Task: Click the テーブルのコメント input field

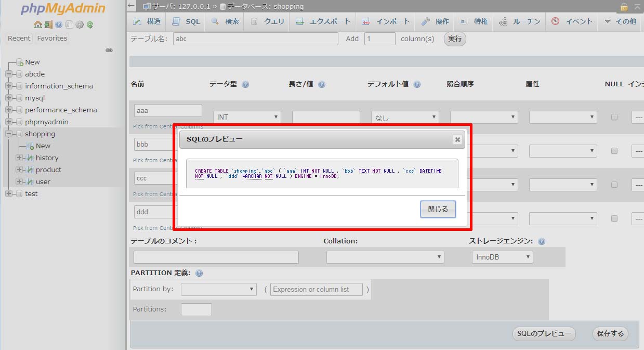Action: 216,257
